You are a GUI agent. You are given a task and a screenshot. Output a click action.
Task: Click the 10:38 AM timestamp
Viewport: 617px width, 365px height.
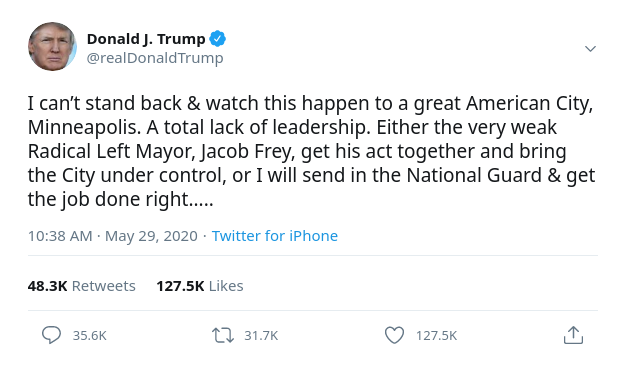pos(60,236)
